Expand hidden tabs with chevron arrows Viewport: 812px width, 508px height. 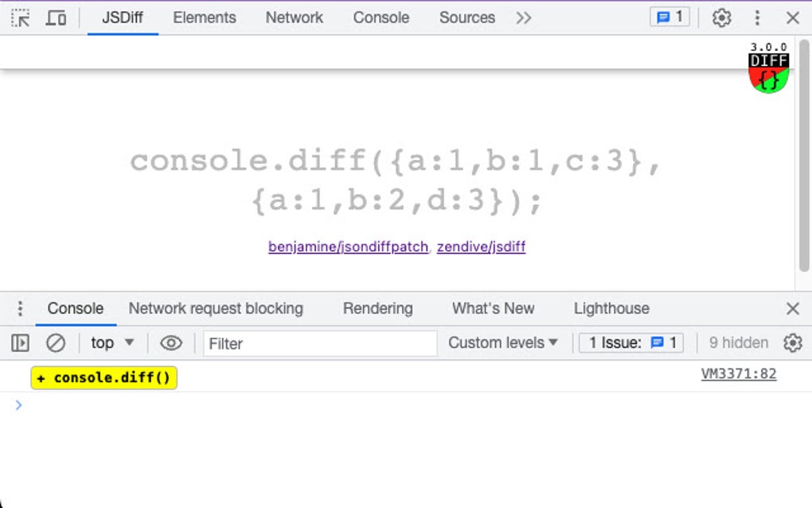tap(524, 17)
